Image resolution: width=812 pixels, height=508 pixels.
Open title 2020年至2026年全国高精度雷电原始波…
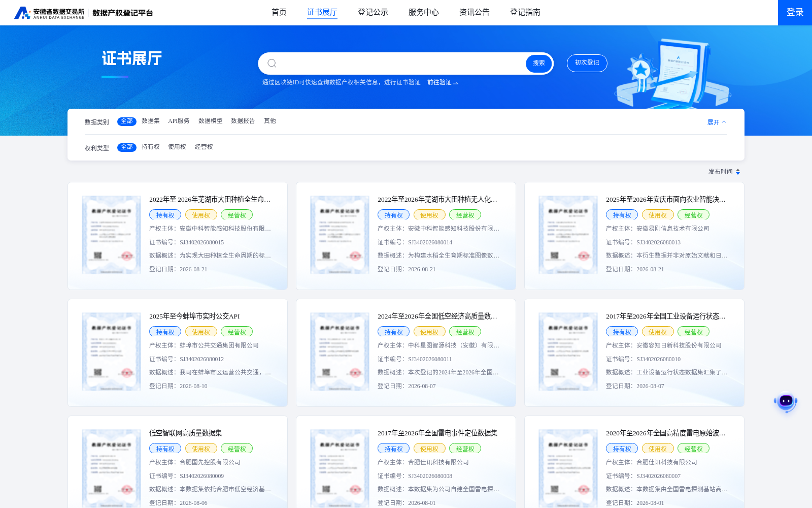pos(666,433)
